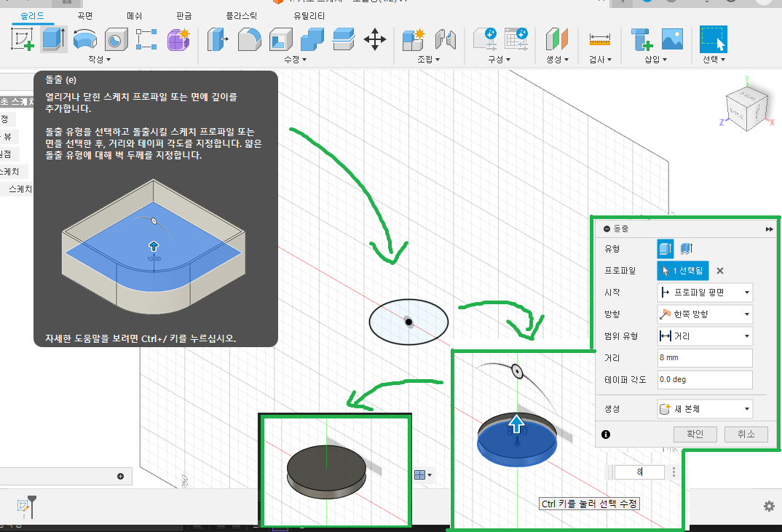Click the 거리 field showing 8 mm
This screenshot has height=532, width=782.
click(705, 358)
